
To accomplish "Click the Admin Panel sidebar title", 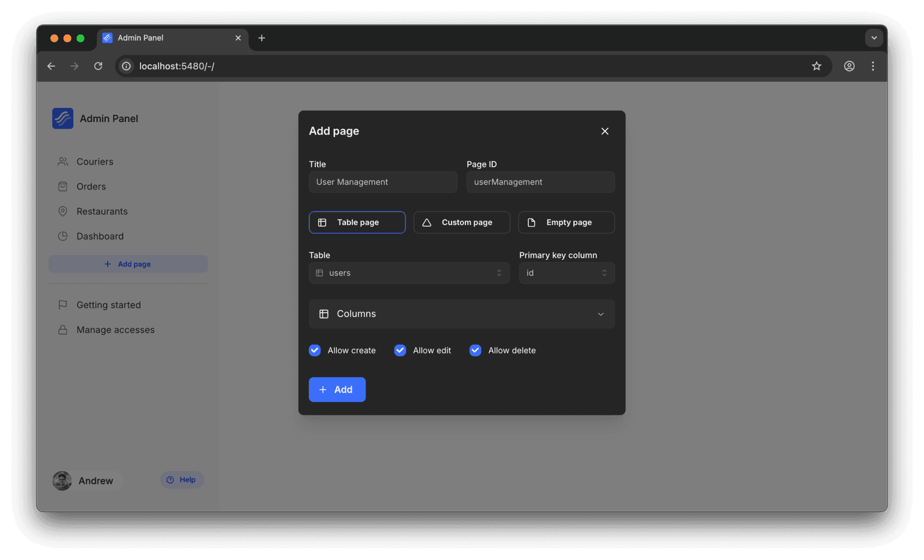I will click(x=109, y=118).
